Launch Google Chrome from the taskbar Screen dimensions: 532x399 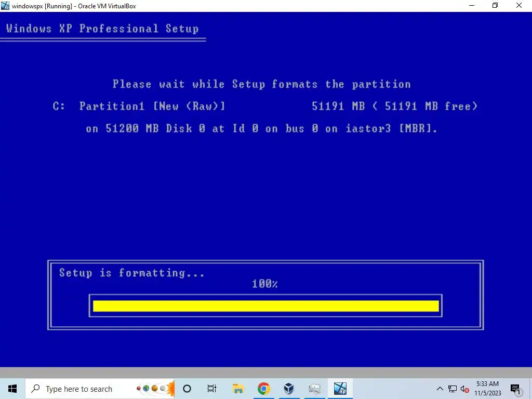click(x=263, y=389)
